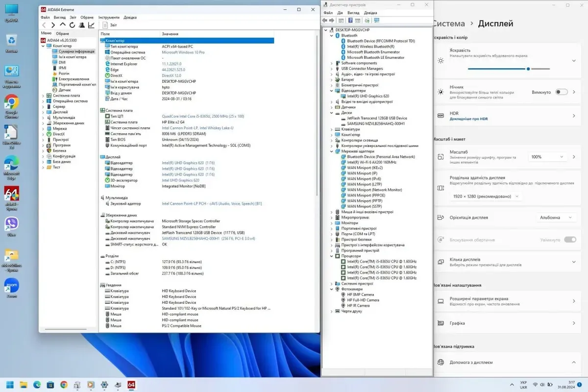
Task: Open Zoom from the desktop shortcut
Action: pyautogui.click(x=11, y=286)
